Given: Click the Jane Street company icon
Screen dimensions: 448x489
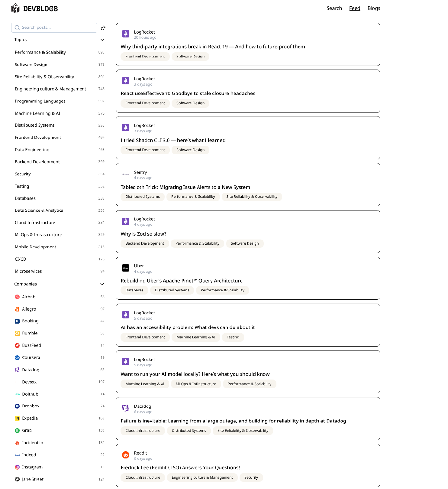Looking at the screenshot, I should [17, 479].
